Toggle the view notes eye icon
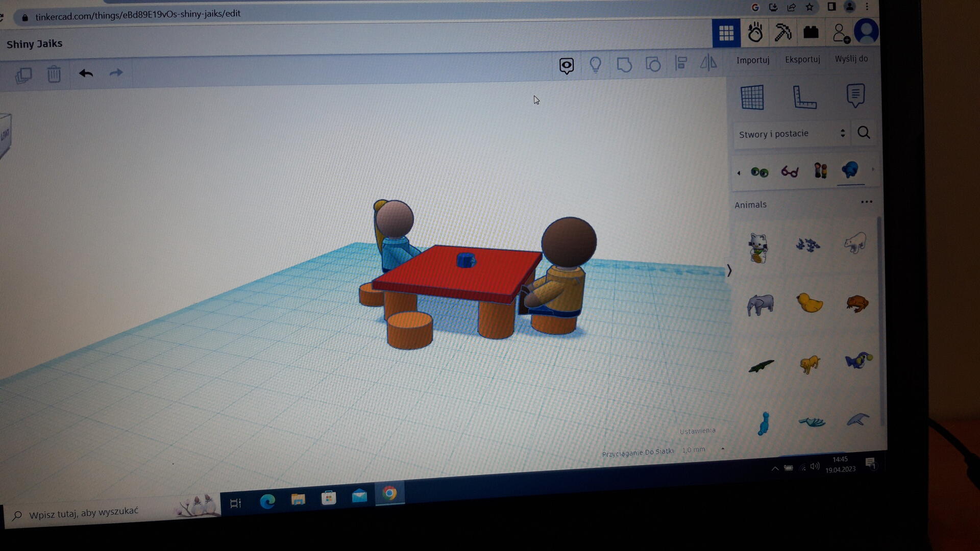 [567, 66]
